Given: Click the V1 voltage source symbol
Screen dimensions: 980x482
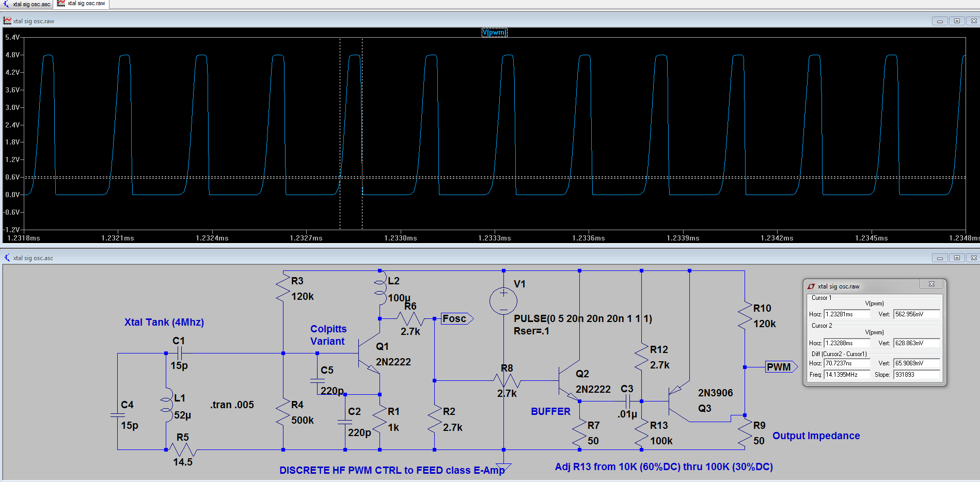Looking at the screenshot, I should [x=503, y=301].
